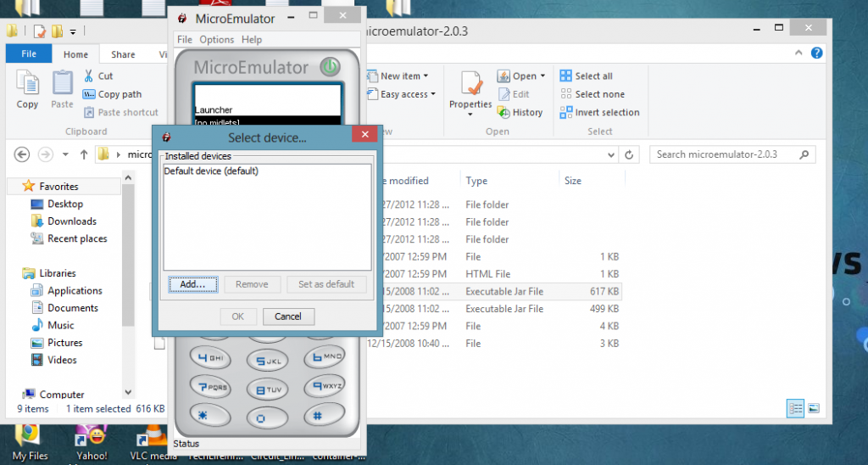Open the Easy access dropdown in Explorer
868x465 pixels.
pos(401,94)
